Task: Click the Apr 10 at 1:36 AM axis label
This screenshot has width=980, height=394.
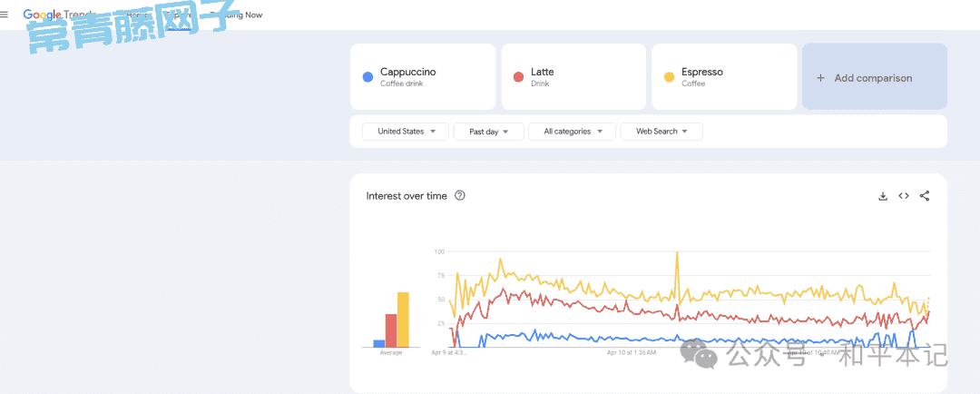Action: tap(632, 353)
